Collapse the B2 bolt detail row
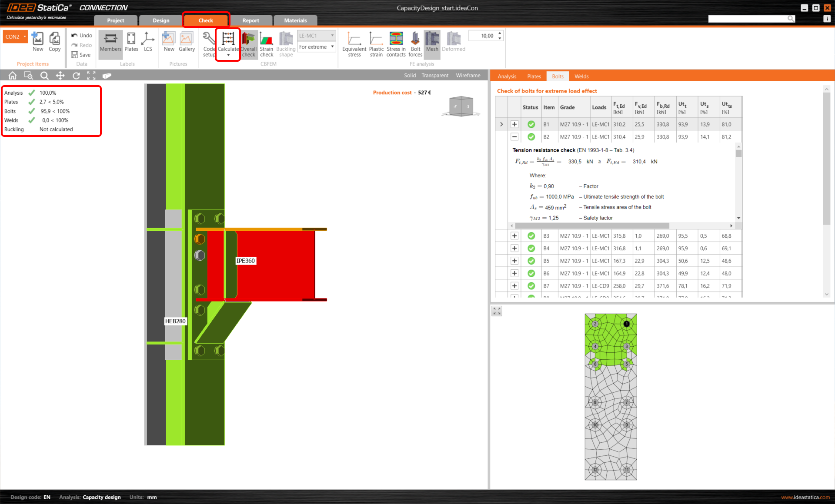The width and height of the screenshot is (835, 504). (x=514, y=137)
